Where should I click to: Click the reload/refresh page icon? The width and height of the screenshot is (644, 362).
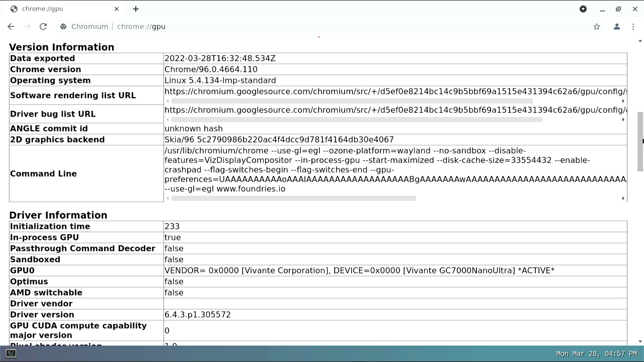[43, 26]
